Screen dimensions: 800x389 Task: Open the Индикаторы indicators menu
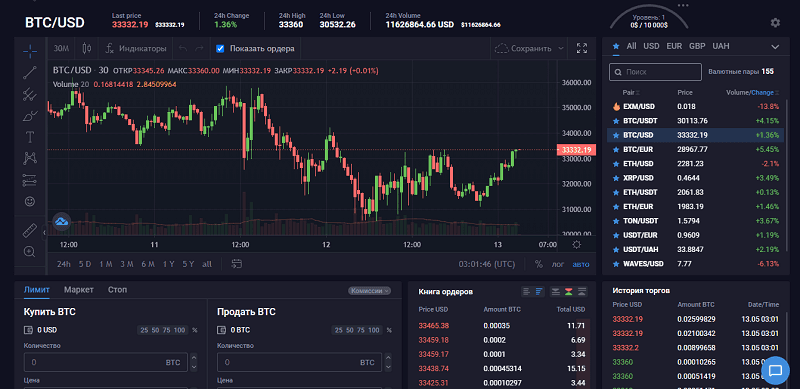tap(136, 48)
